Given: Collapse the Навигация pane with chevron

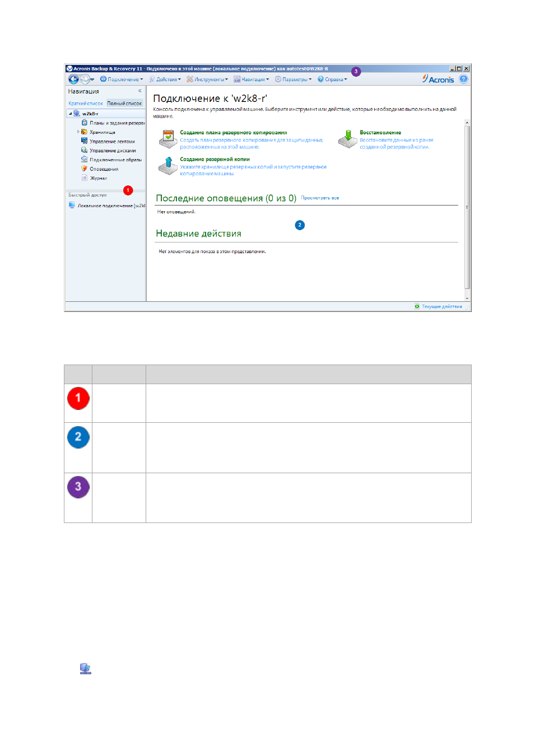Looking at the screenshot, I should pos(139,91).
